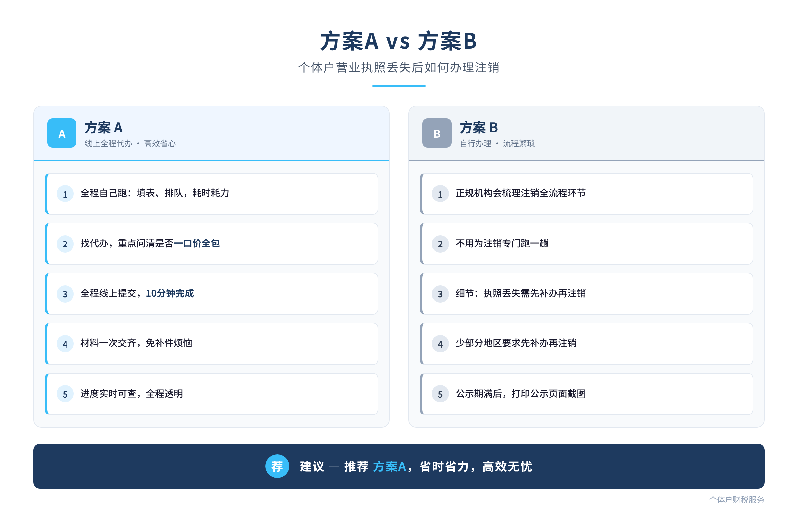
Task: Select number 4 badge beside 材料一次交齐
Action: point(65,344)
